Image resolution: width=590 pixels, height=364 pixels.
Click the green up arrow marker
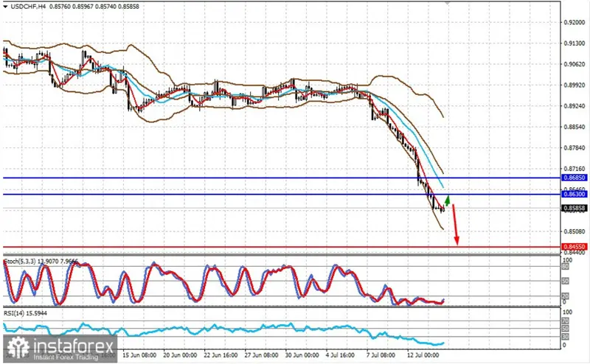coord(448,200)
